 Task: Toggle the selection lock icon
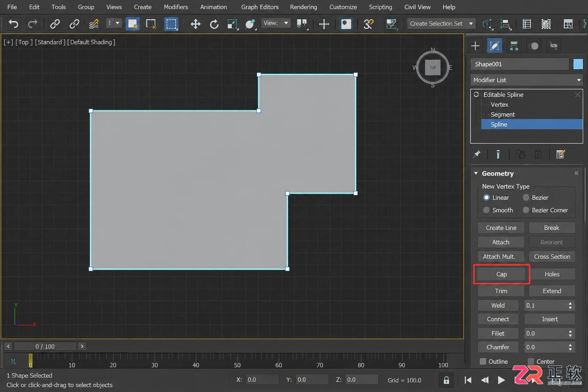click(x=446, y=380)
